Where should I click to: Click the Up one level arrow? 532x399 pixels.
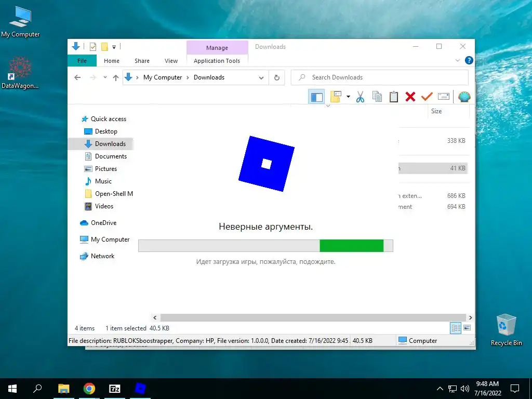(x=116, y=78)
